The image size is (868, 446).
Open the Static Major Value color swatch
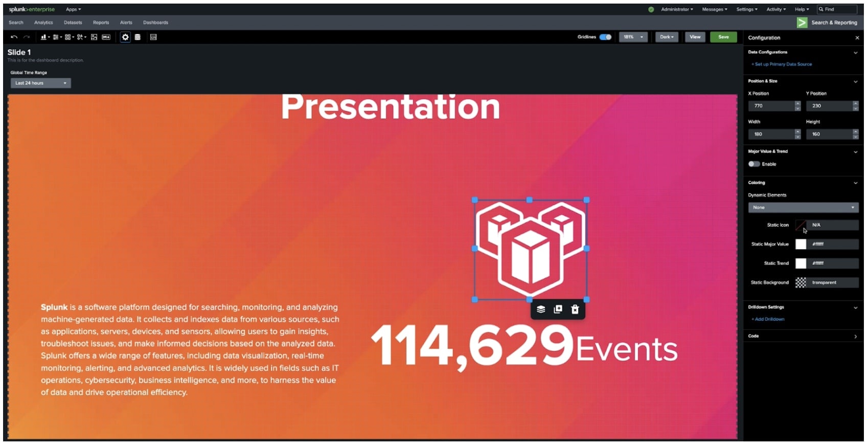click(801, 244)
